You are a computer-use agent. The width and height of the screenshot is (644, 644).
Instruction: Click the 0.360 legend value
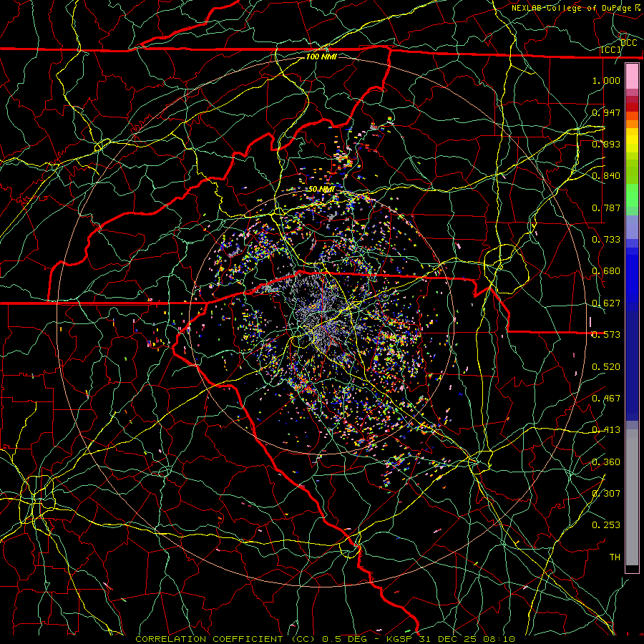[606, 462]
